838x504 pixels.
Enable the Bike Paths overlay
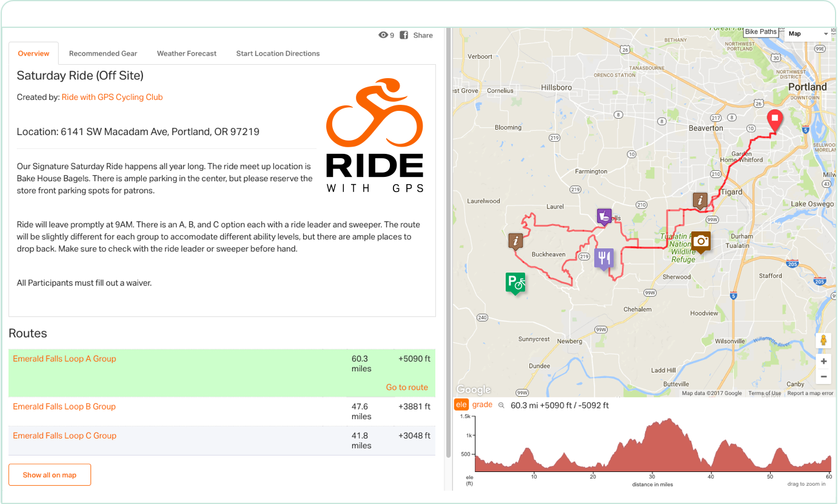(x=760, y=31)
